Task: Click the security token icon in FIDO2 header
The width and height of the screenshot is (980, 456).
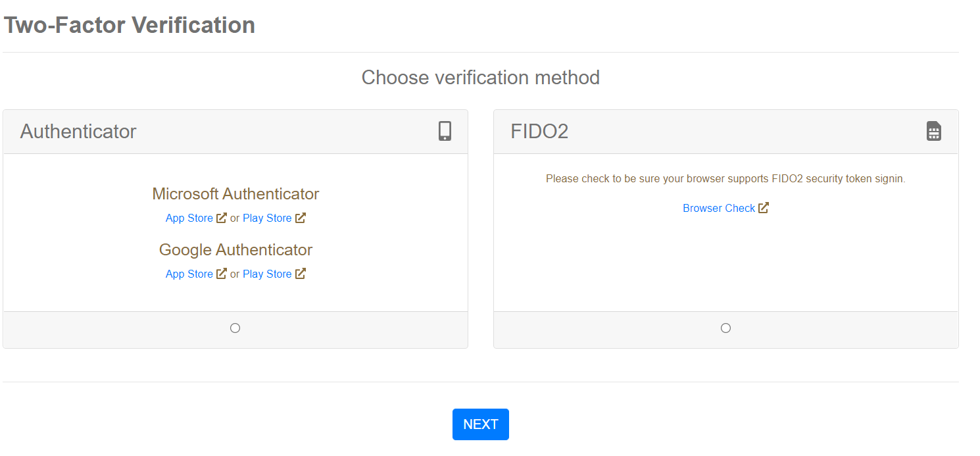Action: click(x=934, y=131)
